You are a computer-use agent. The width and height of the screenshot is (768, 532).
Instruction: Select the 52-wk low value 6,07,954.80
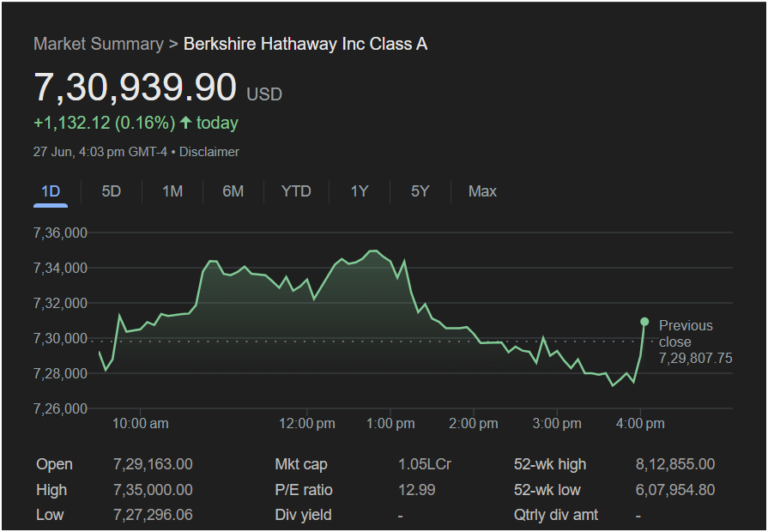point(675,490)
